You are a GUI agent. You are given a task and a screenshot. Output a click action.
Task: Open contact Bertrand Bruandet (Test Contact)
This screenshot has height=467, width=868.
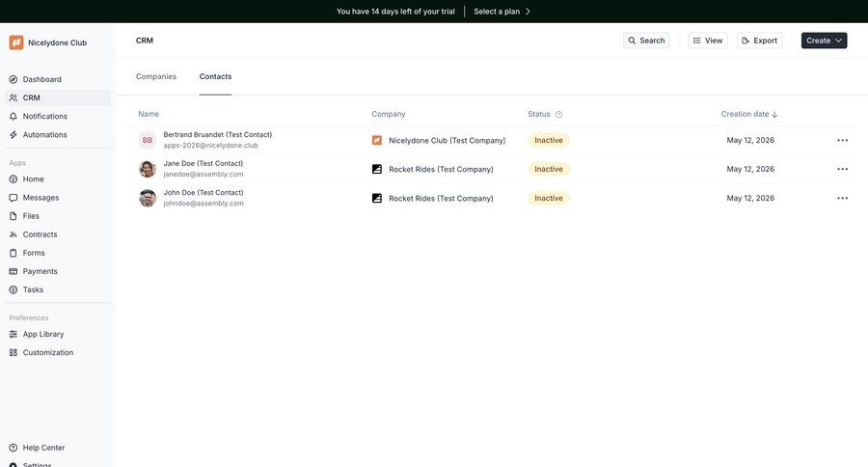[218, 135]
